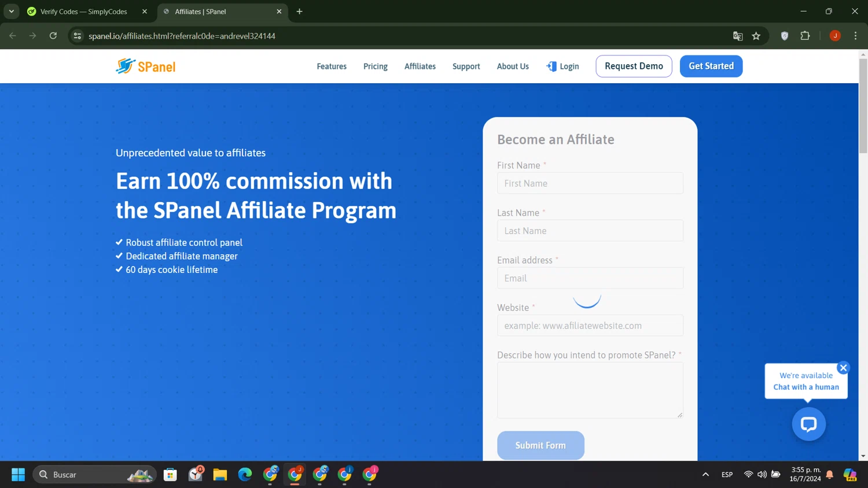
Task: Click the Submit Form button
Action: [x=540, y=445]
